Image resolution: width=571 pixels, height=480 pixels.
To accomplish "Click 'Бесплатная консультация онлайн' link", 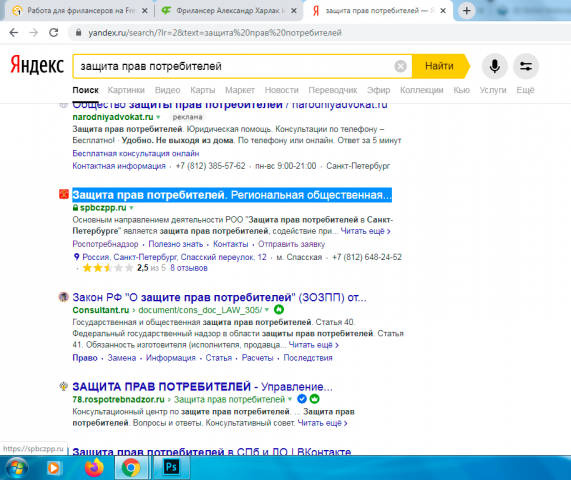I will coord(136,153).
